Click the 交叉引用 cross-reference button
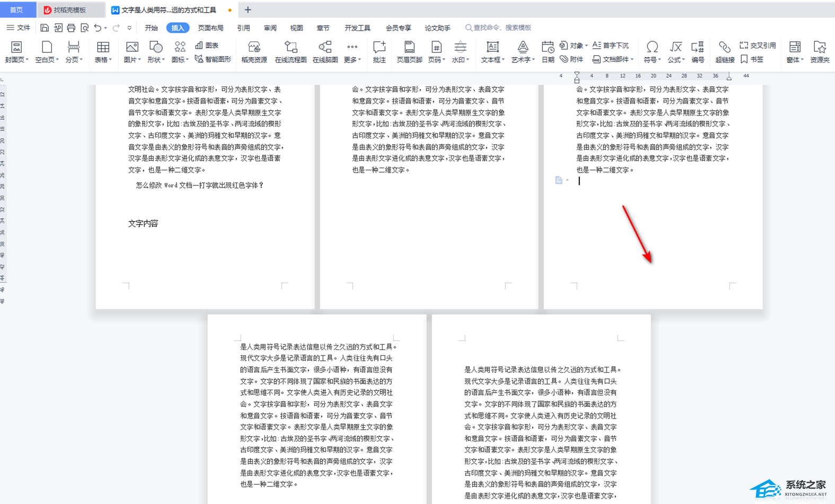The image size is (835, 504). click(x=758, y=46)
